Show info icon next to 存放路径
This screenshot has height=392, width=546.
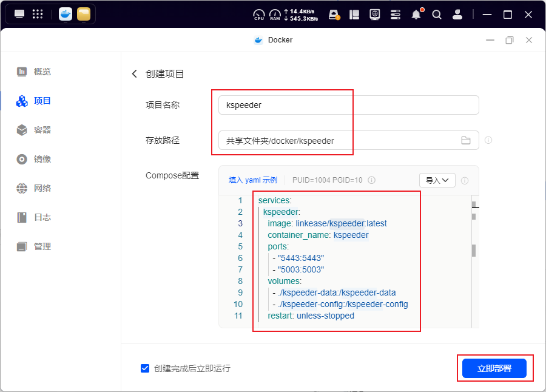pos(488,140)
